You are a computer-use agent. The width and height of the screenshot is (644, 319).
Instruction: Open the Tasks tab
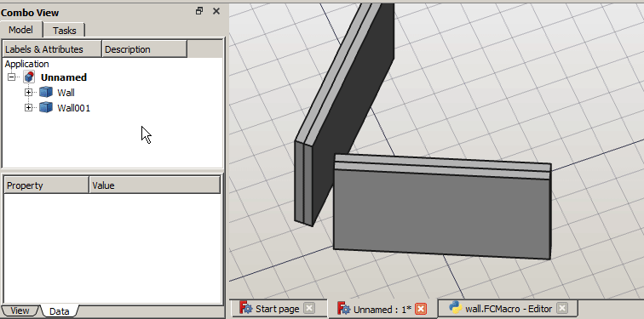pos(65,31)
